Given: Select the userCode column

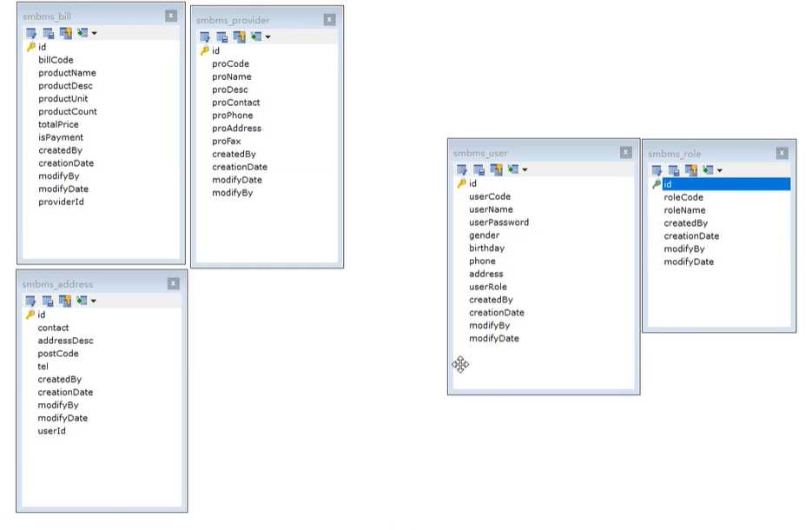Looking at the screenshot, I should tap(490, 197).
